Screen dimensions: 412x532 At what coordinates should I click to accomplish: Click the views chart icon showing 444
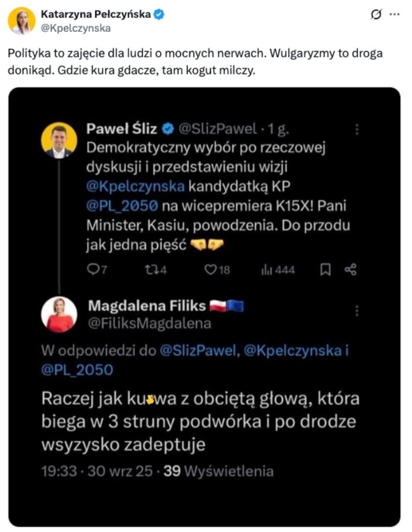pos(267,270)
